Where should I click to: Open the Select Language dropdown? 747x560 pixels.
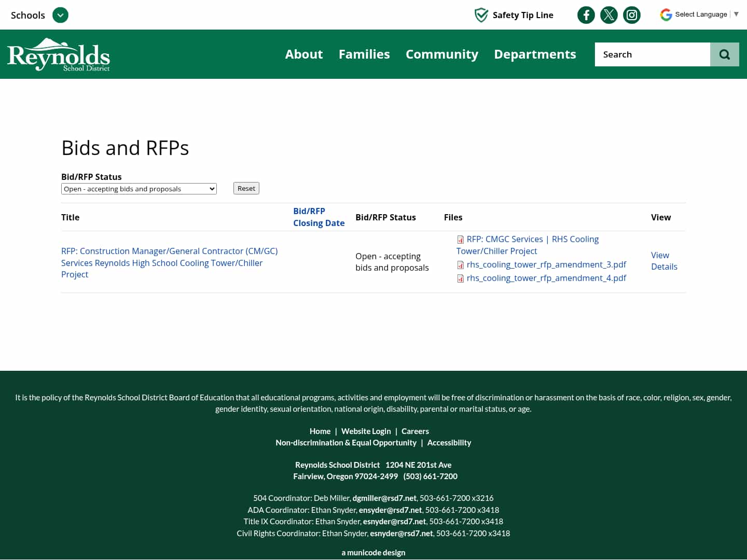[x=700, y=14]
